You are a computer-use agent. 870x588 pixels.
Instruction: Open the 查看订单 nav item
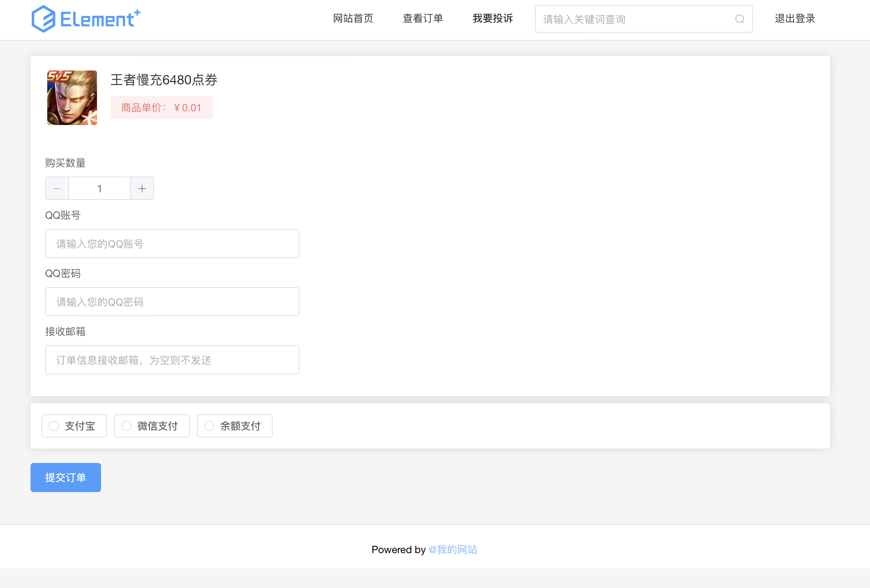pos(423,18)
